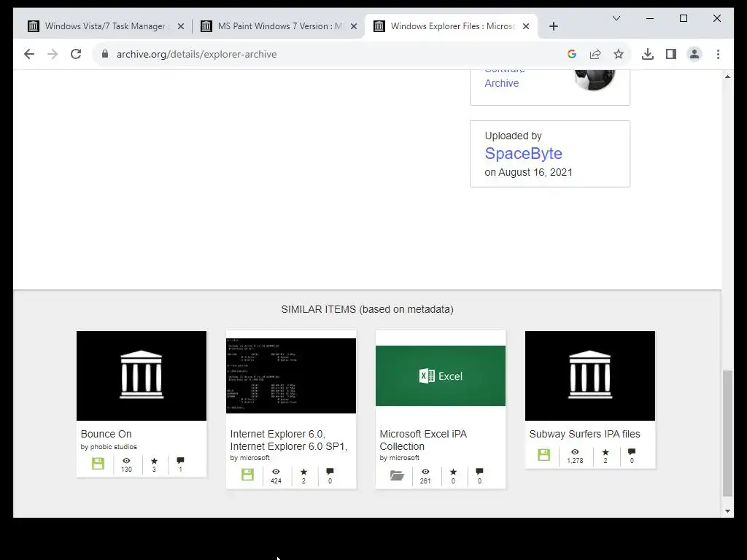Minimize the Chrome window
This screenshot has width=747, height=560.
coord(650,18)
